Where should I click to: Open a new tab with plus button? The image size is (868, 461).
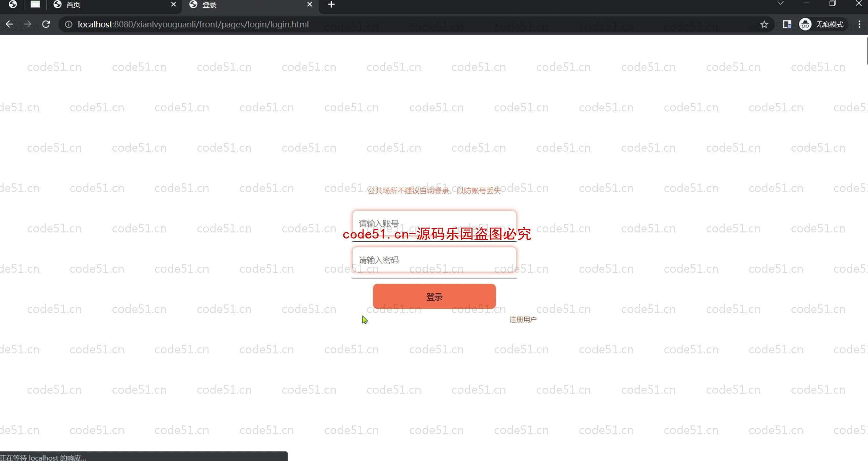[x=331, y=4]
